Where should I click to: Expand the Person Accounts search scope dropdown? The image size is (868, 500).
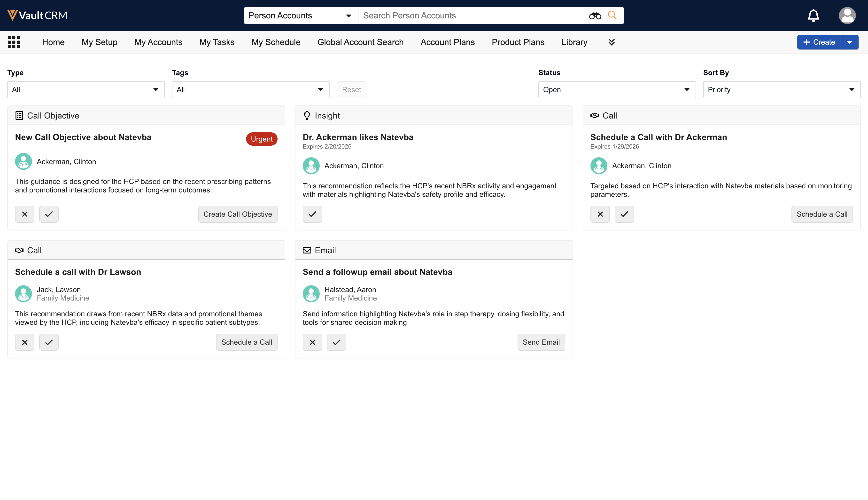click(x=300, y=16)
